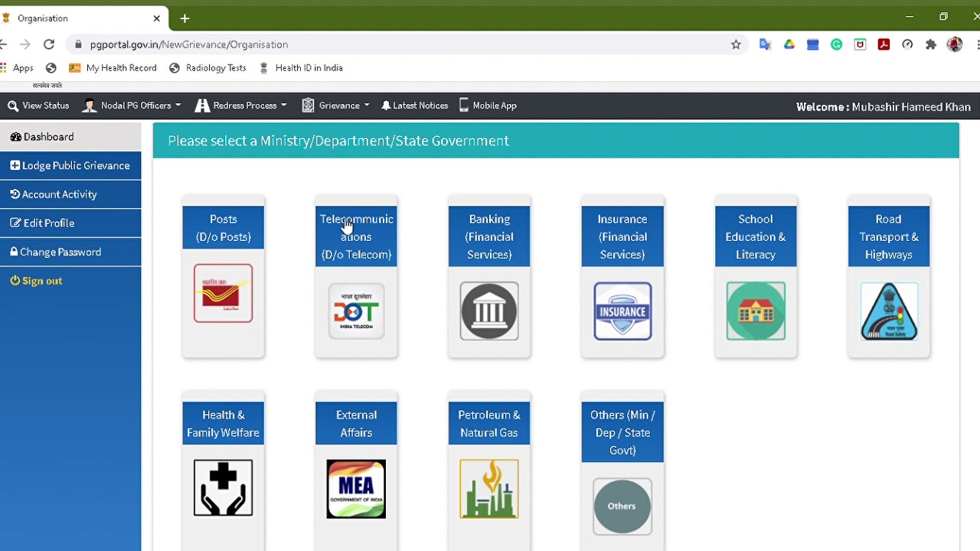Choose the Petroleum refinery flame icon

(489, 489)
